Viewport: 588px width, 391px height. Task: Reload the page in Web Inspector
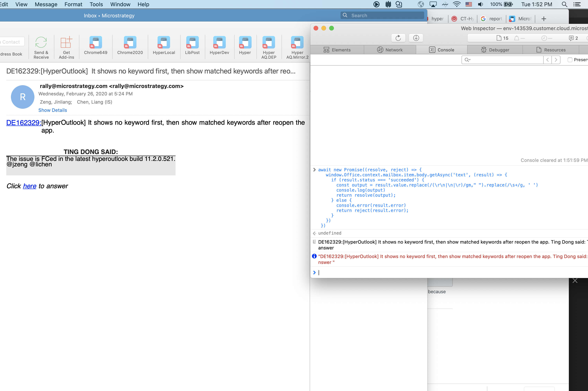[x=398, y=38]
